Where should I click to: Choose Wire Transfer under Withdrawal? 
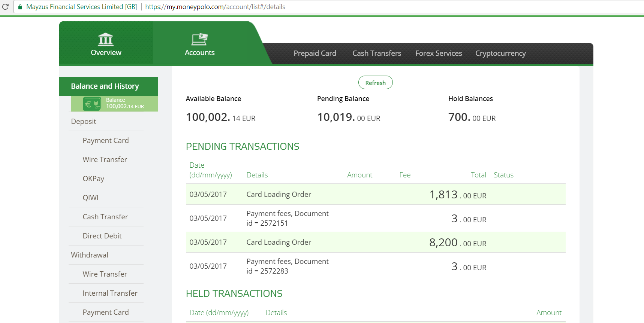(x=105, y=274)
